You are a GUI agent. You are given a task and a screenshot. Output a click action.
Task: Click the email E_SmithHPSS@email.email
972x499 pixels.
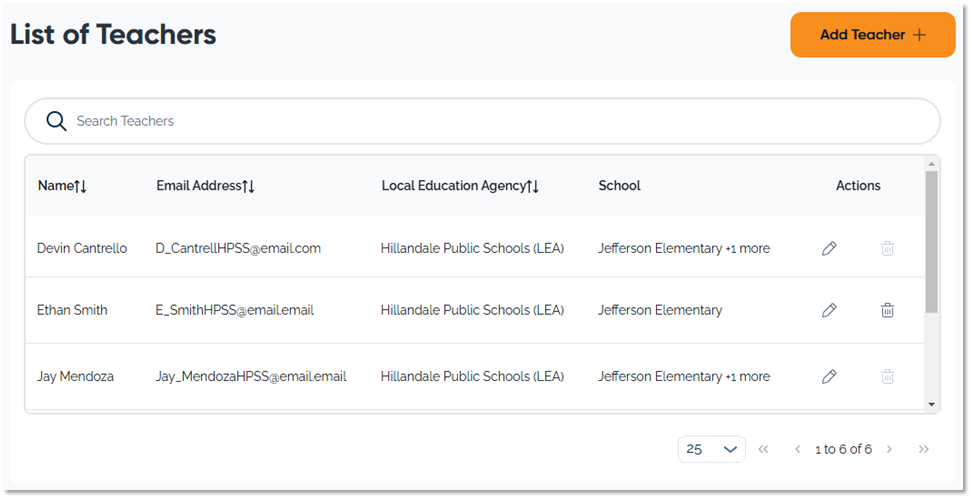pyautogui.click(x=234, y=310)
